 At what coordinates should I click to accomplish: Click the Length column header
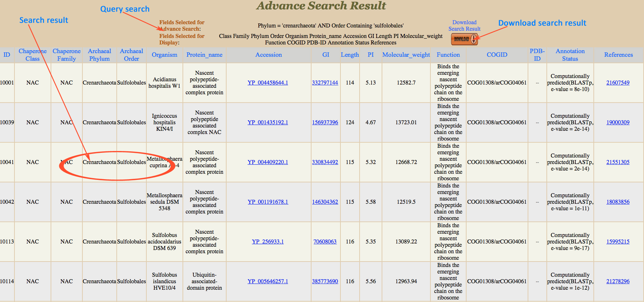pos(350,55)
